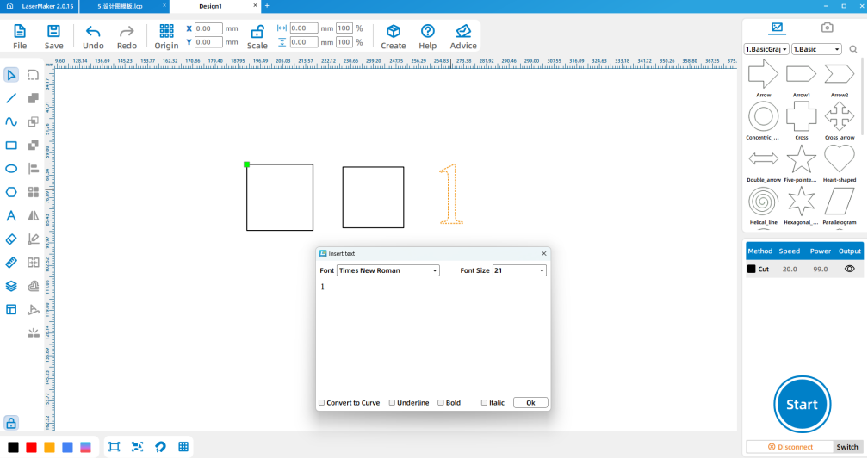Toggle the grid display icon in bottom bar
The width and height of the screenshot is (868, 459).
[183, 447]
